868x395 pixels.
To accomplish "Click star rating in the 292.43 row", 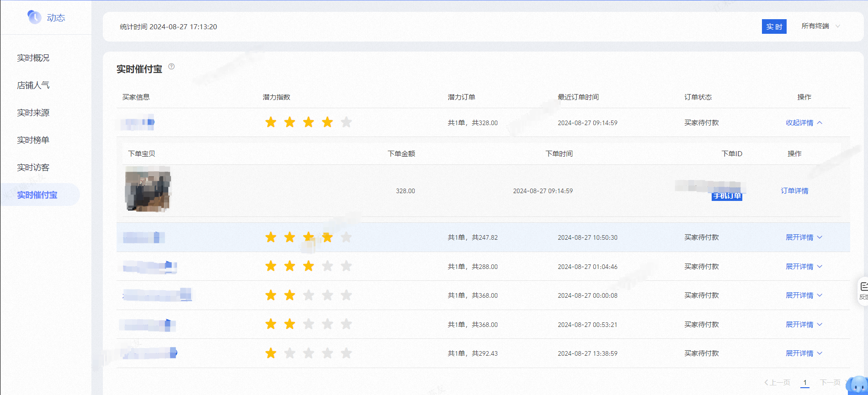I will click(x=309, y=353).
